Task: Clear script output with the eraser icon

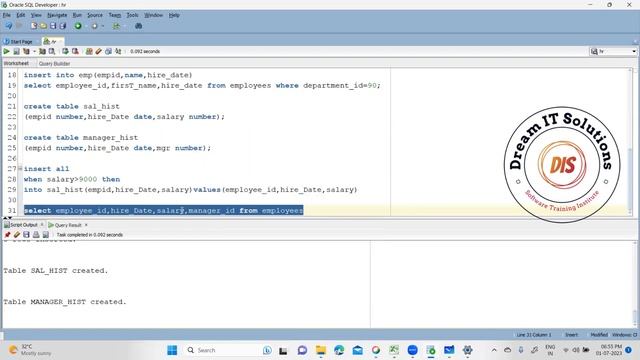Action: [x=17, y=235]
